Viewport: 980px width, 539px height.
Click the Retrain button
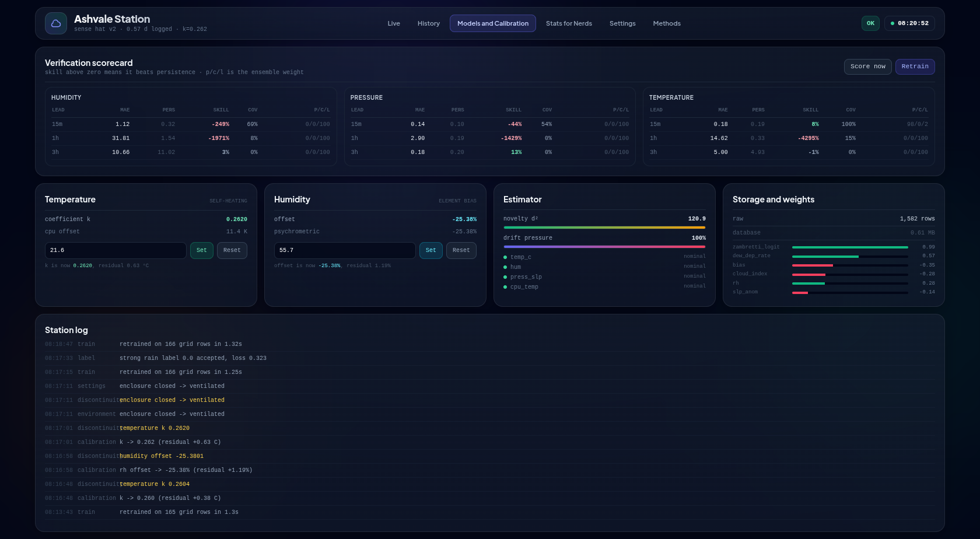pyautogui.click(x=915, y=66)
